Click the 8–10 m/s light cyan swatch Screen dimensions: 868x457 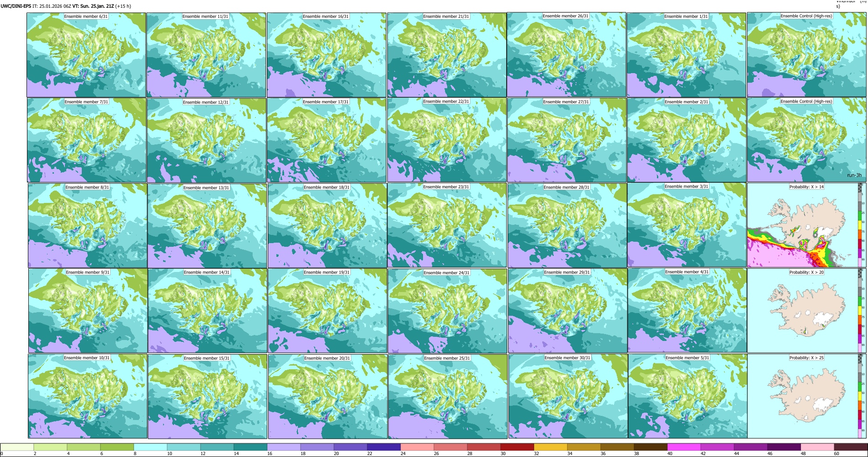coord(150,447)
